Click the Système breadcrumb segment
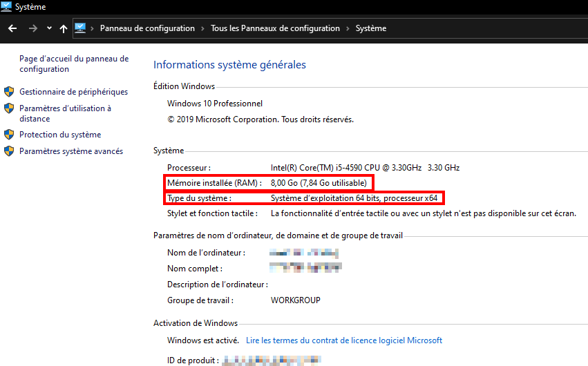Viewport: 588px width, 366px height. point(371,28)
